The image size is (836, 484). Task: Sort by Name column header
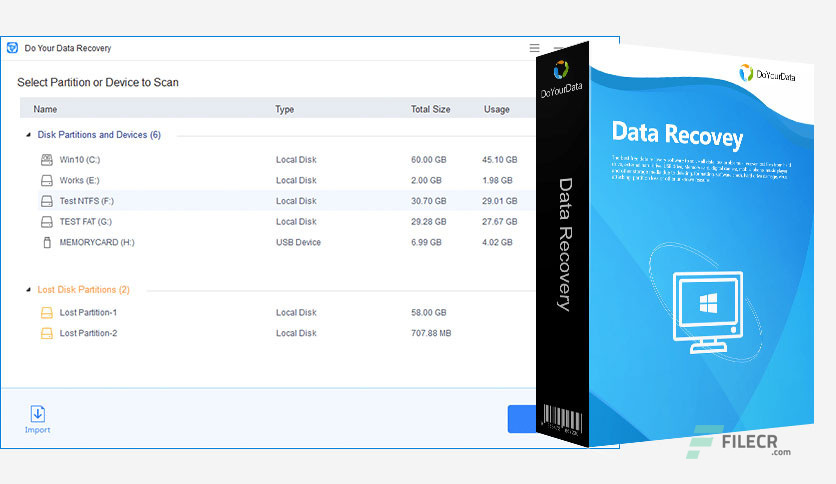coord(45,109)
